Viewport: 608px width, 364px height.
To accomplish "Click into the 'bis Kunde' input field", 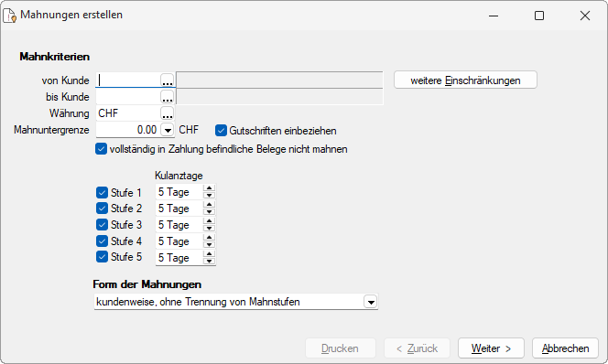I will coord(128,97).
